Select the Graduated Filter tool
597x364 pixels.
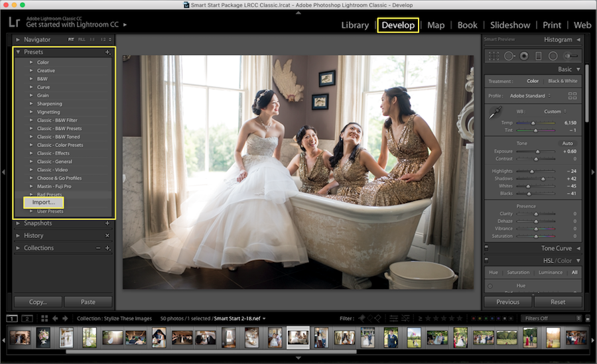click(x=539, y=56)
